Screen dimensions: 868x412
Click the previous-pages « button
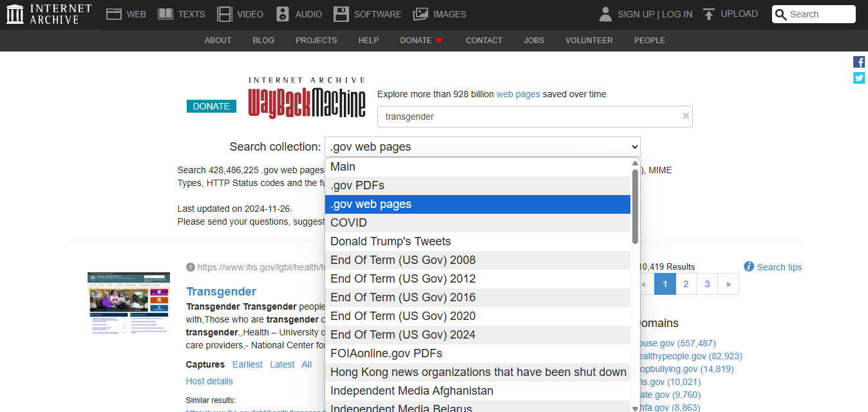645,284
